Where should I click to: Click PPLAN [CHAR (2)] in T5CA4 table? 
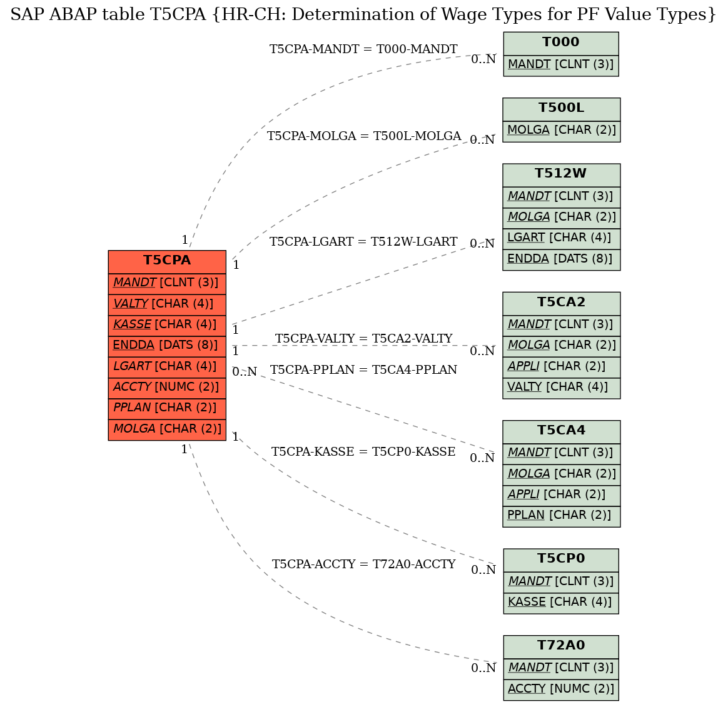tap(561, 516)
